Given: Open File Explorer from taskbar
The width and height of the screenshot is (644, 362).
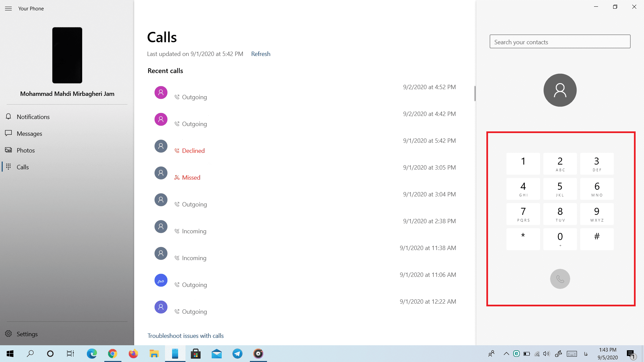Looking at the screenshot, I should (154, 354).
